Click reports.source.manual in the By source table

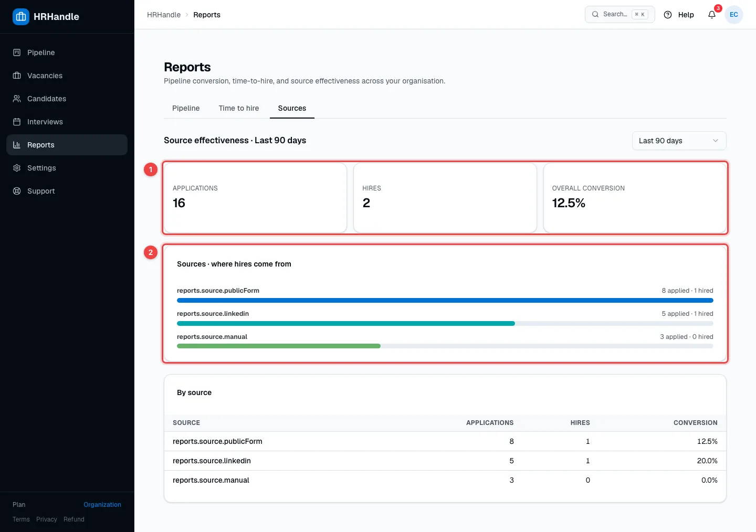(x=211, y=480)
